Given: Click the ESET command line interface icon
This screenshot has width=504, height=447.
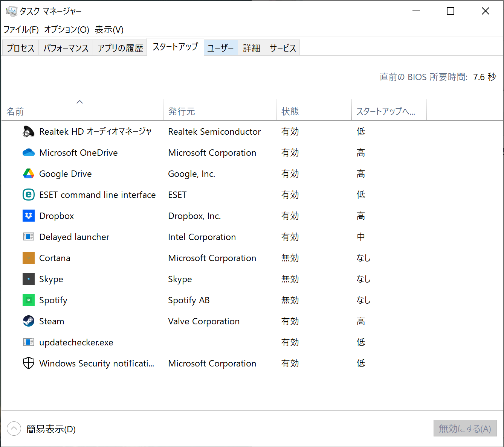Looking at the screenshot, I should (29, 195).
